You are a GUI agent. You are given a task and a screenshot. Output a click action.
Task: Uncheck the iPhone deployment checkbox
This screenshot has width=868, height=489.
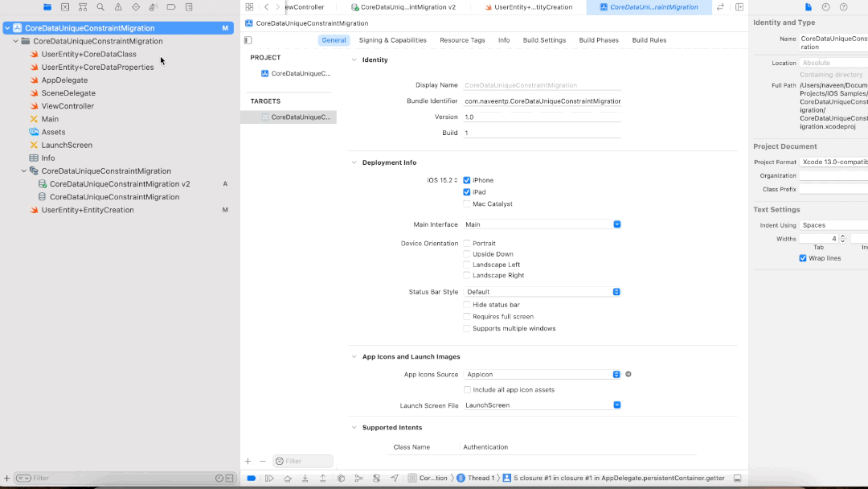coord(467,180)
